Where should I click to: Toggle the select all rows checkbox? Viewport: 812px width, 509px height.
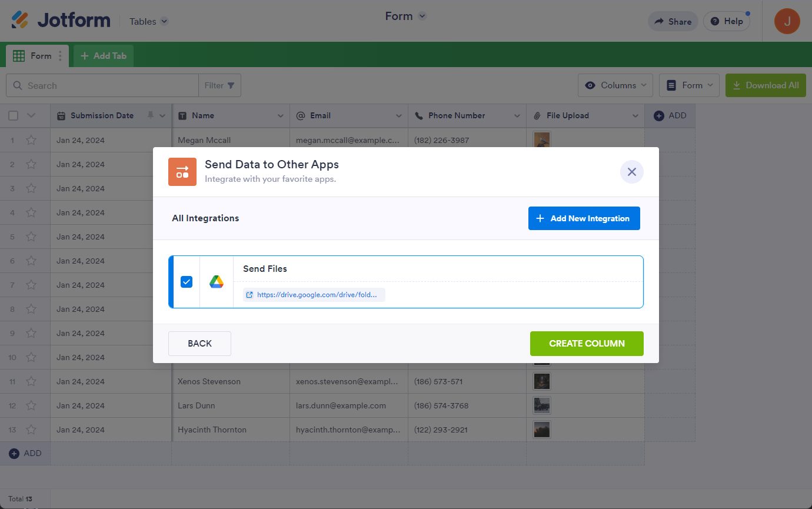(x=13, y=115)
